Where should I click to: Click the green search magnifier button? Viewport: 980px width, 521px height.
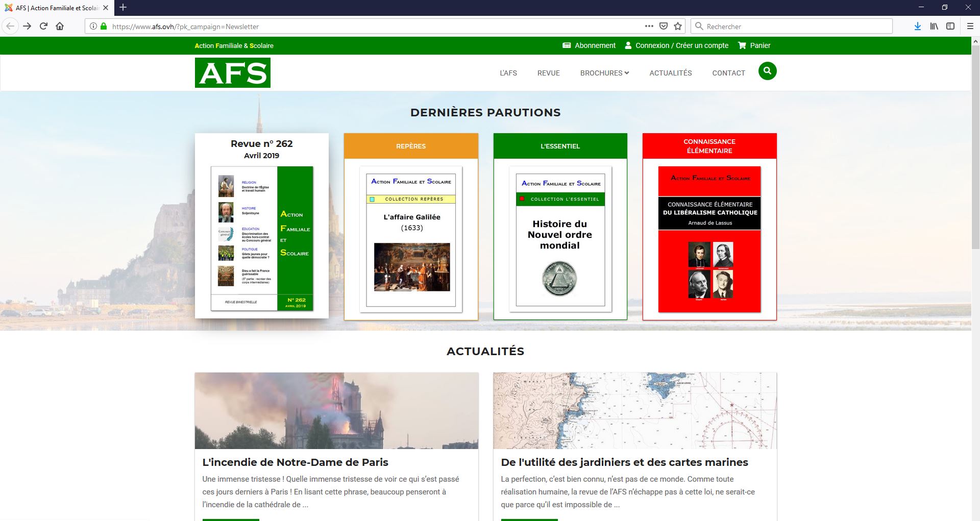tap(767, 71)
